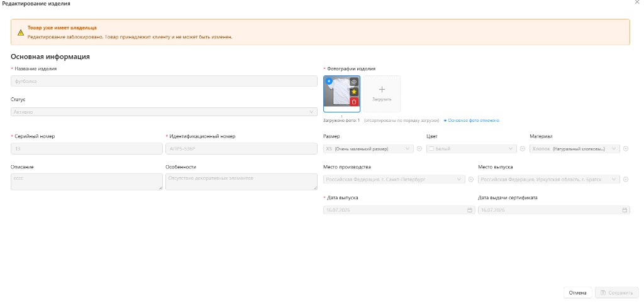Delete the photo with red trash icon
This screenshot has width=644, height=304.
coord(353,101)
